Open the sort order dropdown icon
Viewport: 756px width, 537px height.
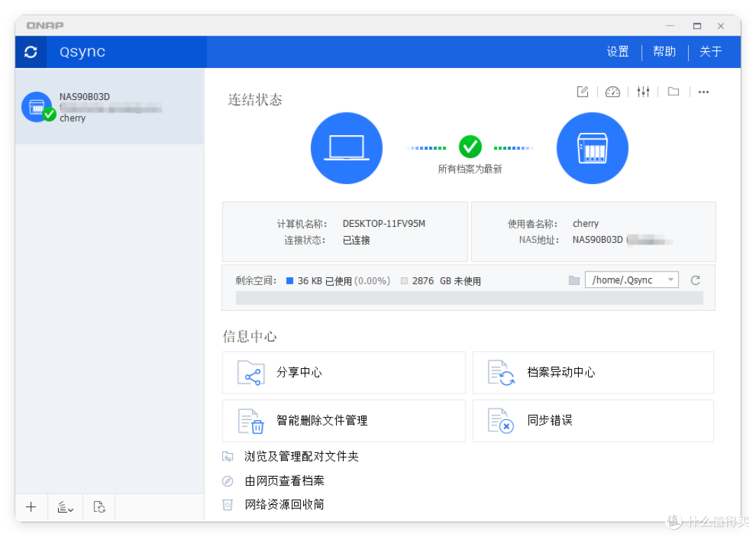65,507
